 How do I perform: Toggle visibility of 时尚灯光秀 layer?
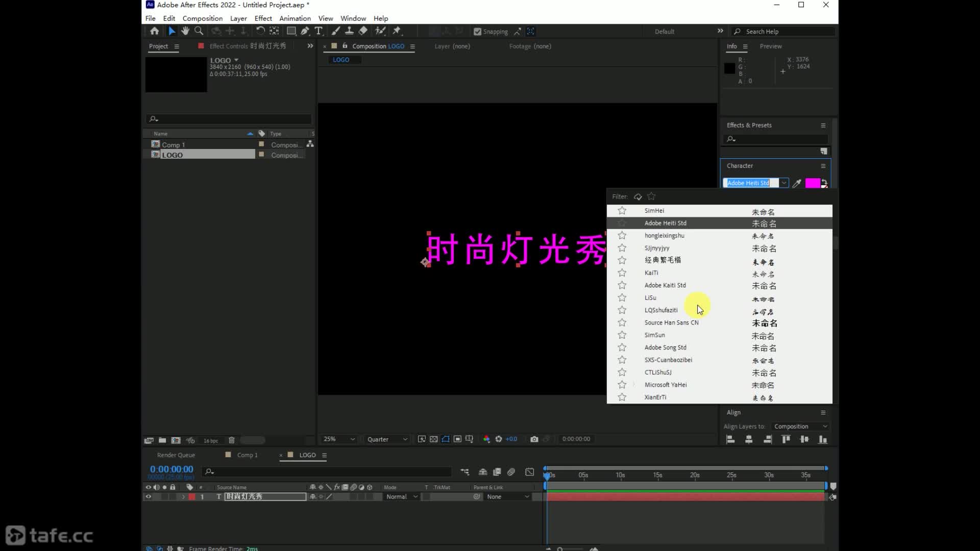(x=148, y=496)
